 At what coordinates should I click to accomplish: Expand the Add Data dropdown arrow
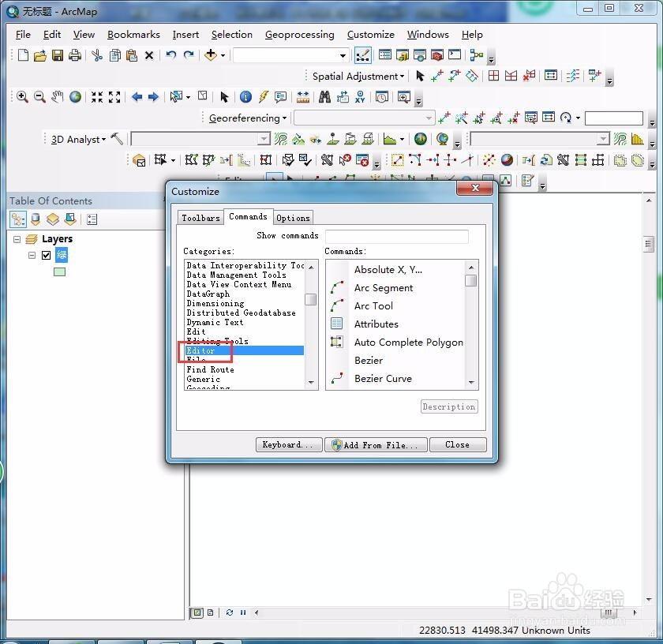click(223, 55)
